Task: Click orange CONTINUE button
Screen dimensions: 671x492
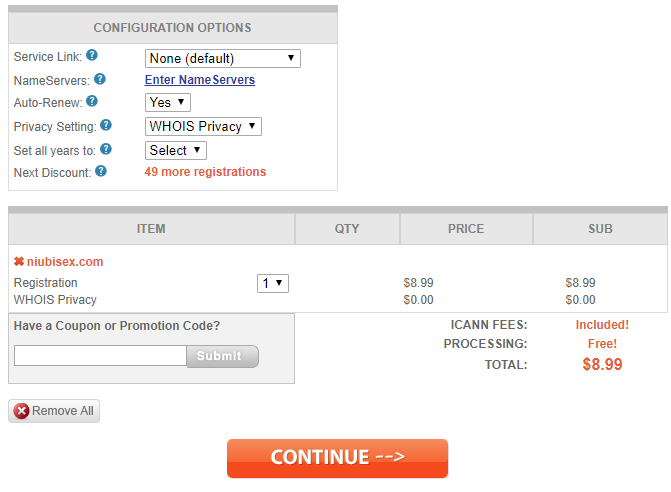Action: tap(337, 458)
